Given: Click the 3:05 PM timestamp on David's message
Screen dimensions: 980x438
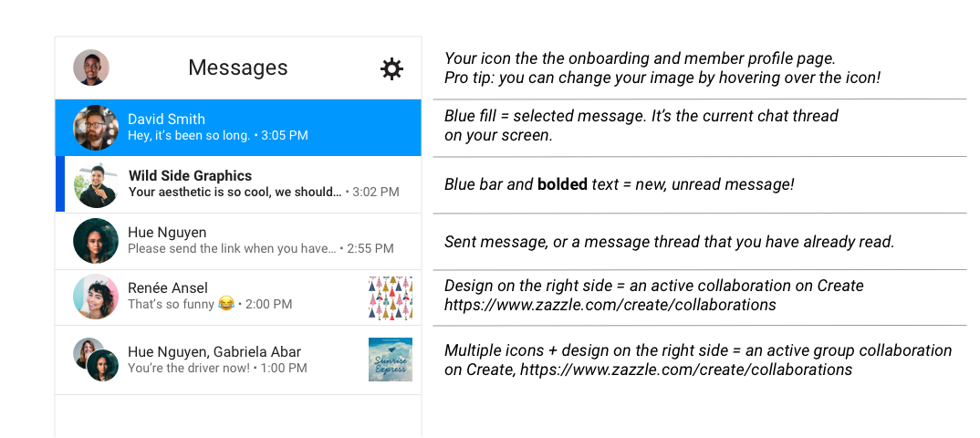Looking at the screenshot, I should (x=285, y=135).
